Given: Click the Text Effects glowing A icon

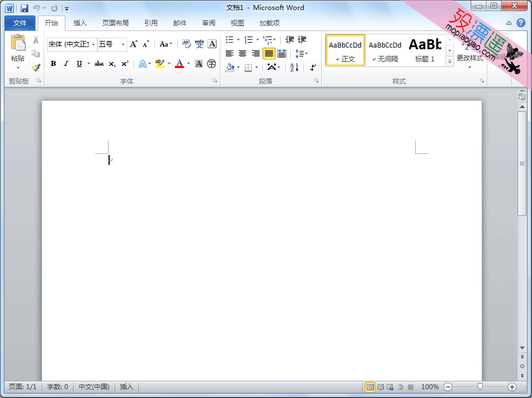Looking at the screenshot, I should coord(142,64).
